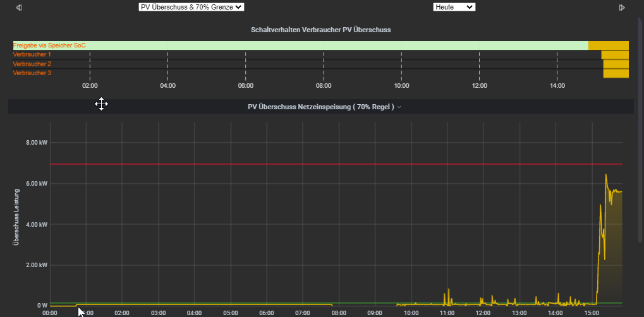
Task: Click the Freigabe via Speicher SoC row label
Action: [x=49, y=45]
